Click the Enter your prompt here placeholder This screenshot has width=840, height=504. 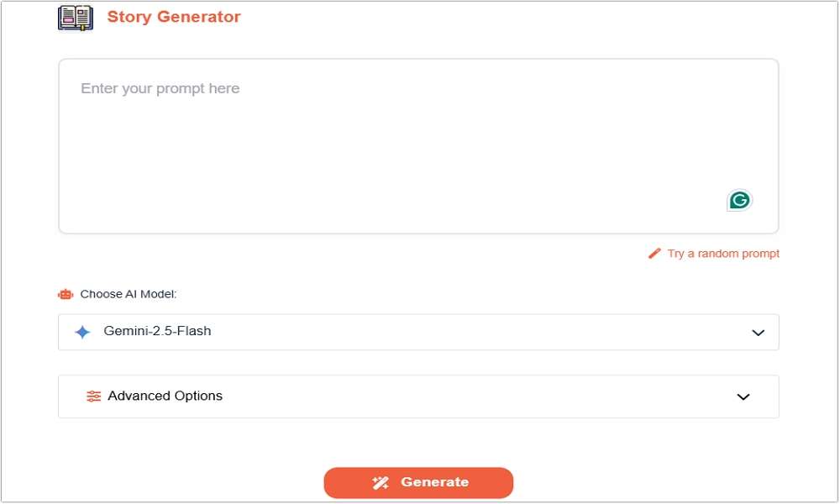(160, 88)
